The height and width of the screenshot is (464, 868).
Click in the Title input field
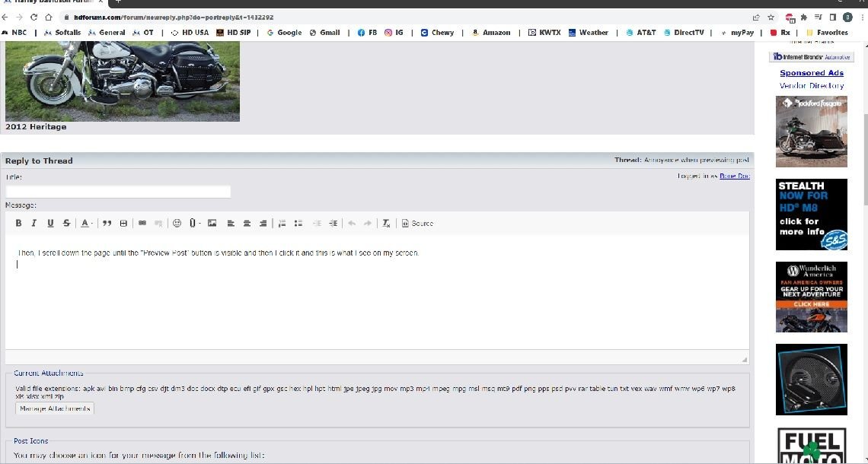click(118, 192)
